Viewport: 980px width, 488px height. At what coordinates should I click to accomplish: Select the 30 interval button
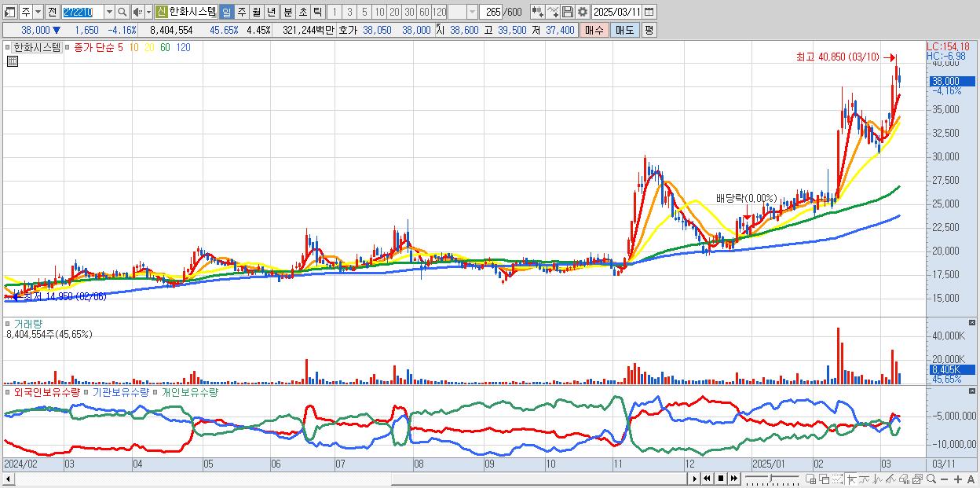pyautogui.click(x=409, y=12)
